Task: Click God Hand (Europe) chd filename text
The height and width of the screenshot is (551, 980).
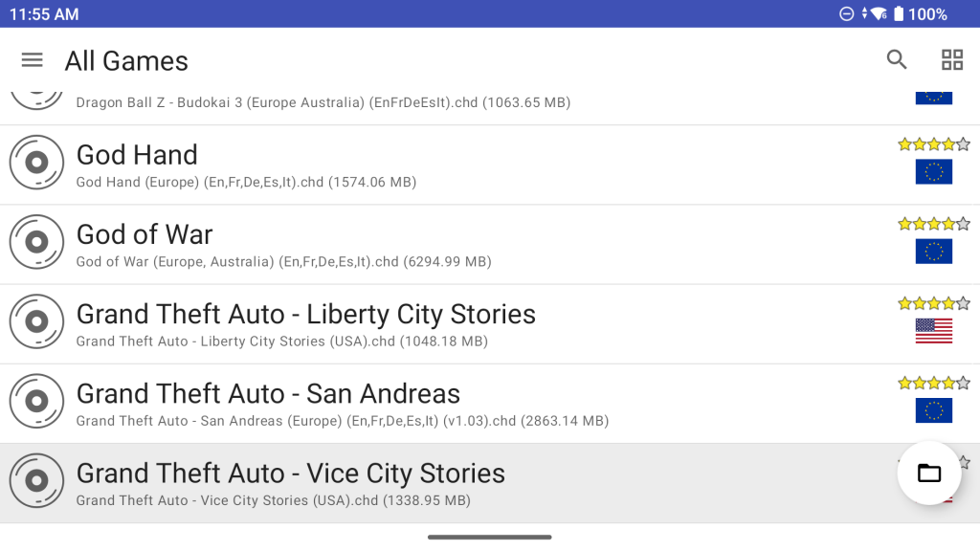Action: (246, 182)
